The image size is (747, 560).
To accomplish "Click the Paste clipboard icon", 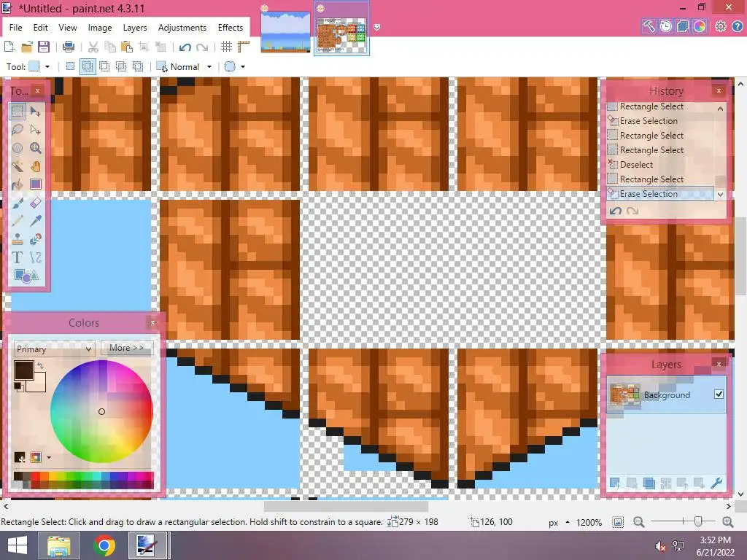I will point(127,47).
